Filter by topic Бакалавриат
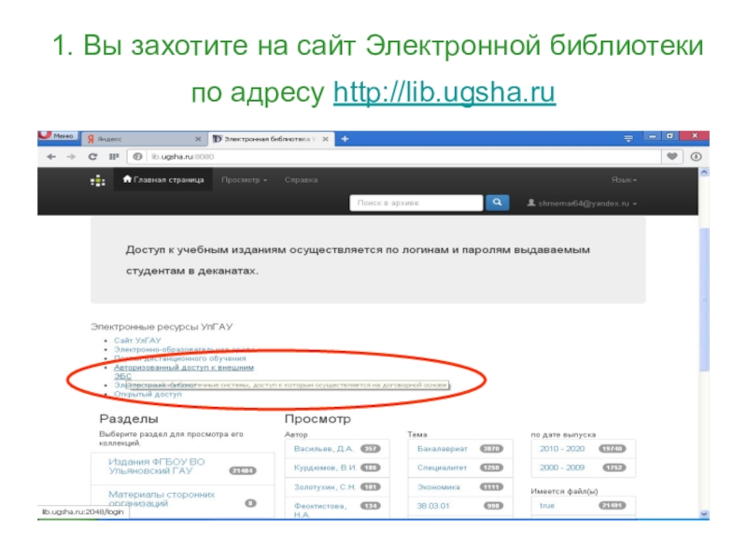The height and width of the screenshot is (560, 747). pyautogui.click(x=443, y=448)
